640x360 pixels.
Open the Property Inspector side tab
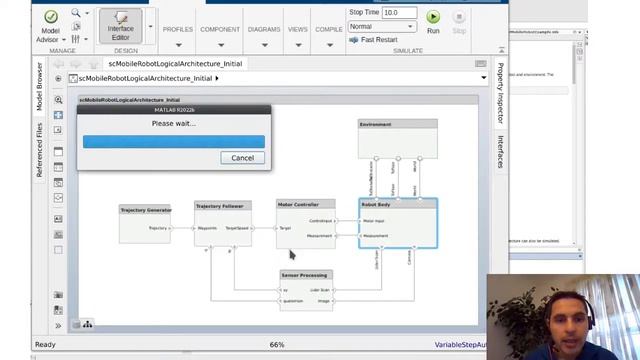click(x=500, y=93)
